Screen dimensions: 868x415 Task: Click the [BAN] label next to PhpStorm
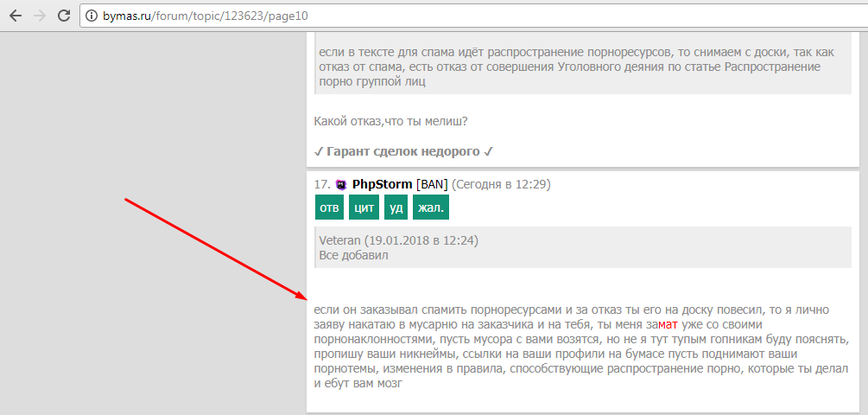[x=431, y=184]
